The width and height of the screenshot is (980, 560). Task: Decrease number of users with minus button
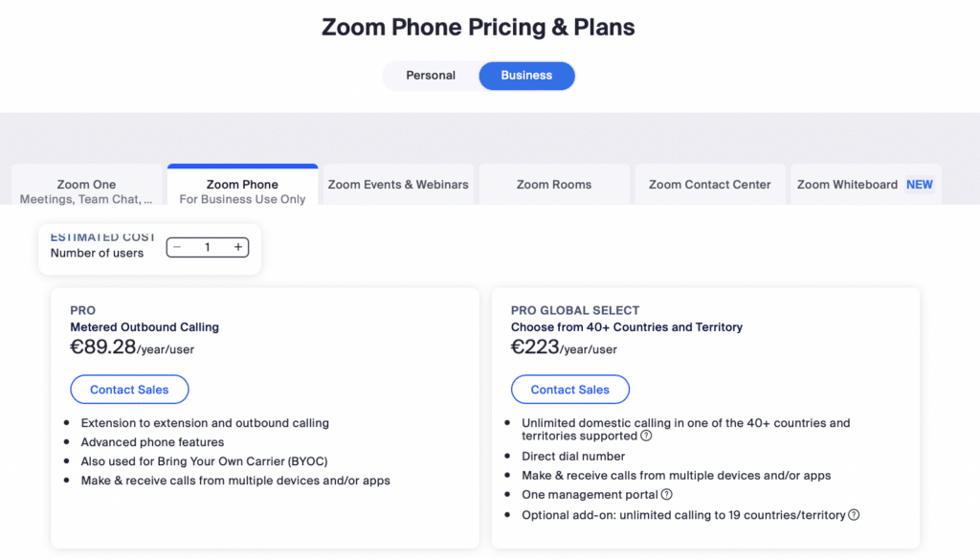click(x=178, y=248)
